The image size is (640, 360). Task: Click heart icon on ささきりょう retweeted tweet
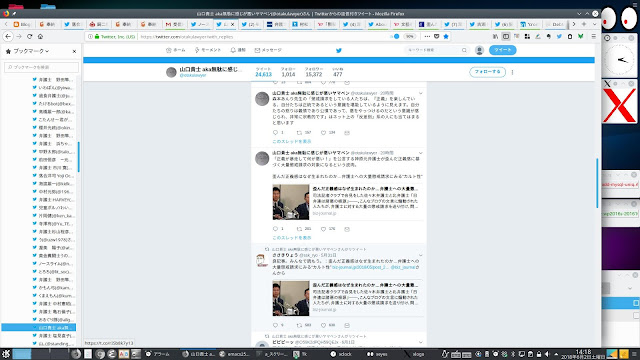click(x=323, y=325)
